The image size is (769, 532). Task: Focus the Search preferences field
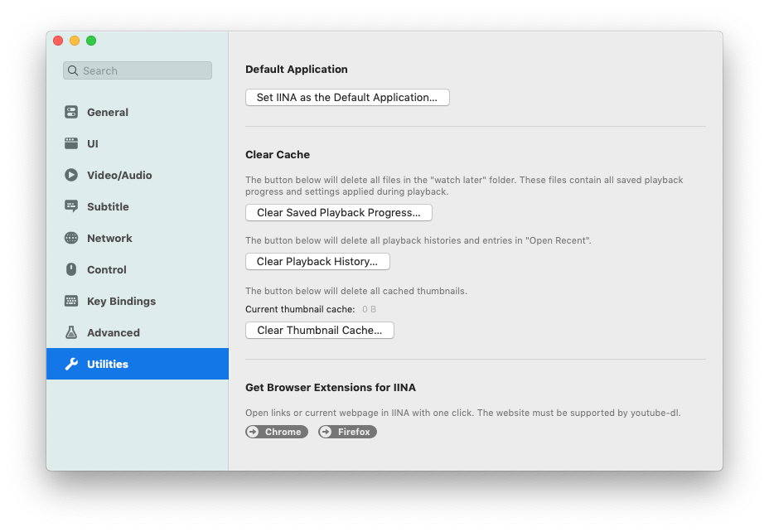tap(138, 70)
